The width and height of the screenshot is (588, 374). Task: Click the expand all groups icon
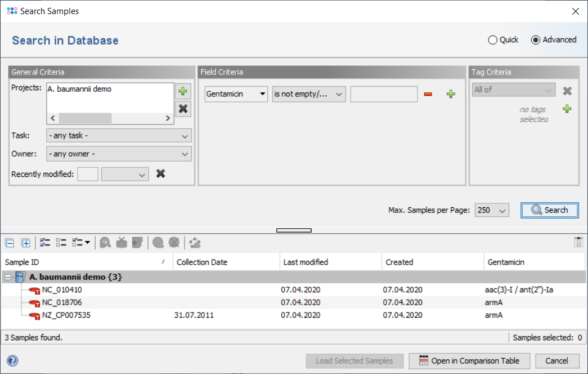[x=25, y=243]
